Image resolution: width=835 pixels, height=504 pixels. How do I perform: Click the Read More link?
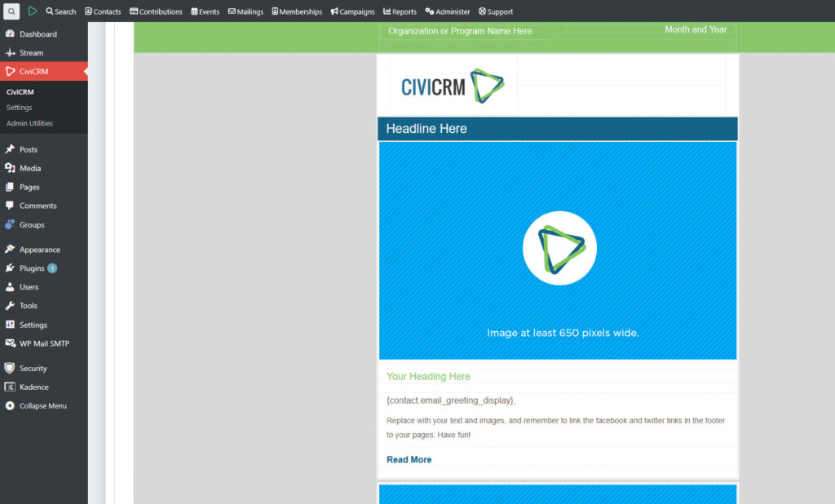click(409, 460)
